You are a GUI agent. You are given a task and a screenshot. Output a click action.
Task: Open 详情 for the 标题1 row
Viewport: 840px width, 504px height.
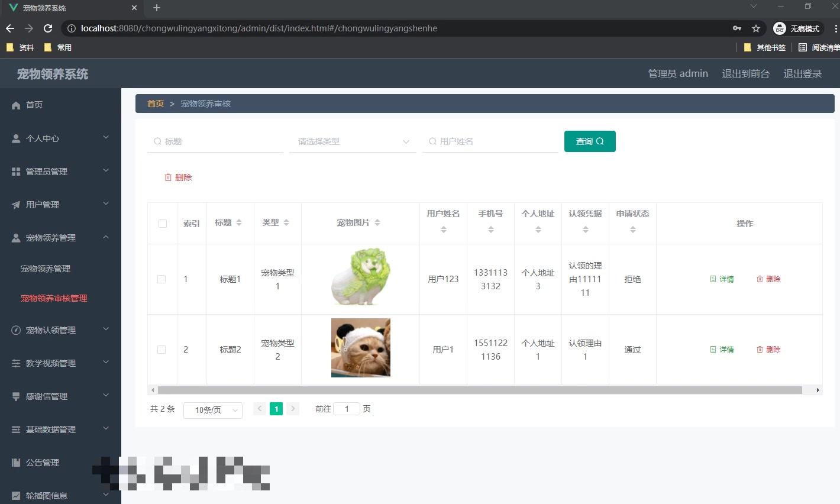pyautogui.click(x=722, y=279)
